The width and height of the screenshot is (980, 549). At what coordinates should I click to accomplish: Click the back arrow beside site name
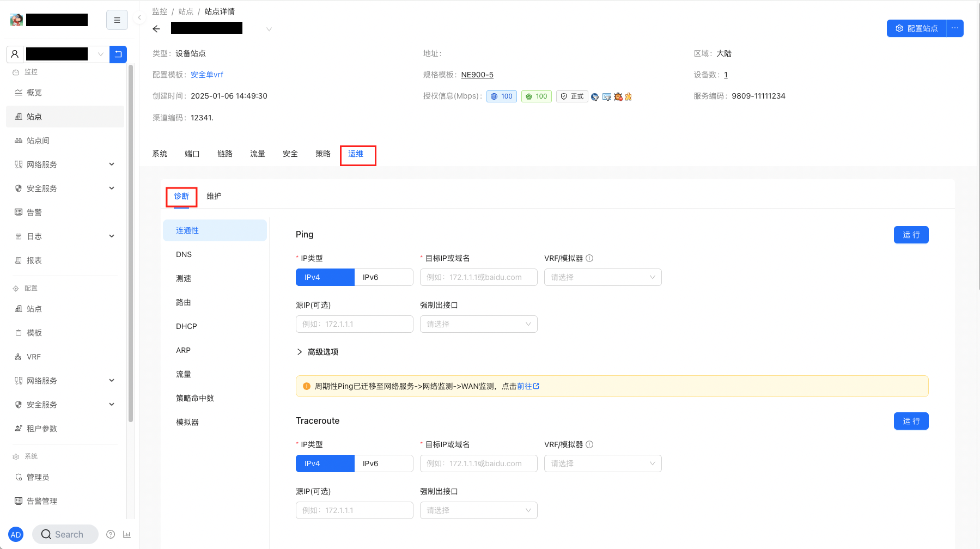coord(156,29)
